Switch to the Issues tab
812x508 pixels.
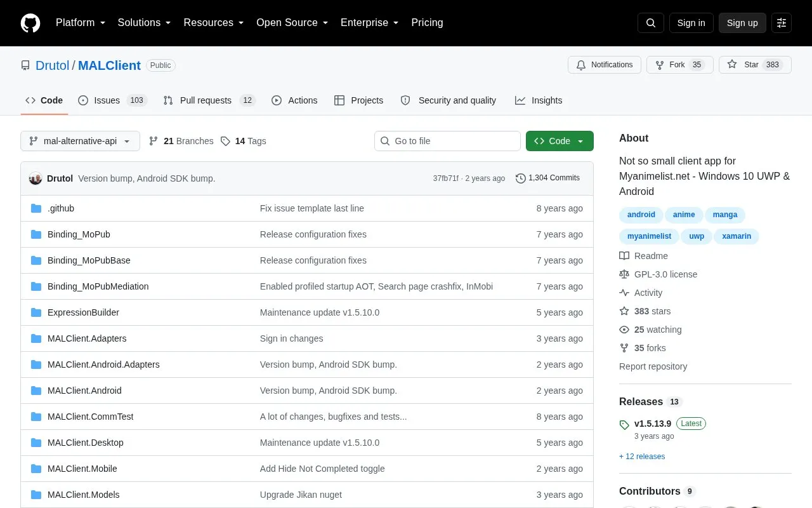coord(112,100)
